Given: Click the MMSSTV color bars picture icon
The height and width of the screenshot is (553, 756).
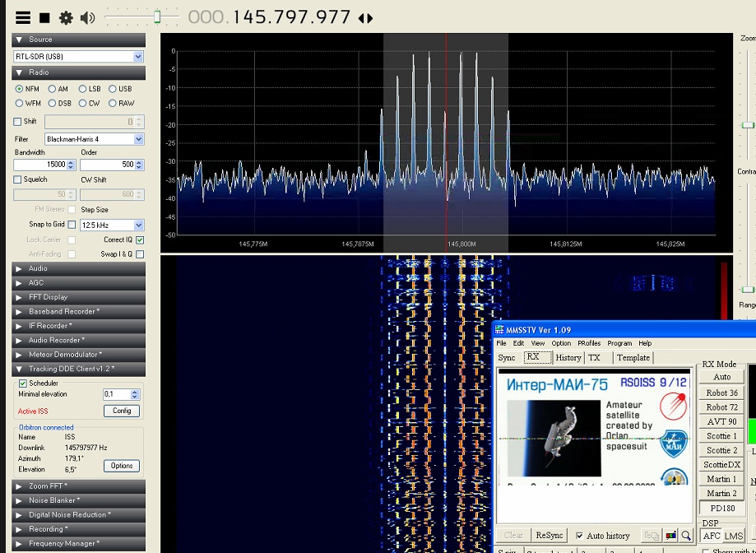Looking at the screenshot, I should tap(670, 535).
